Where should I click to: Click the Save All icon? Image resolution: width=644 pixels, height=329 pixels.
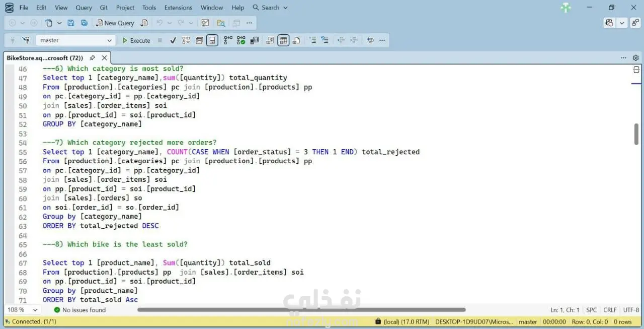pyautogui.click(x=84, y=23)
